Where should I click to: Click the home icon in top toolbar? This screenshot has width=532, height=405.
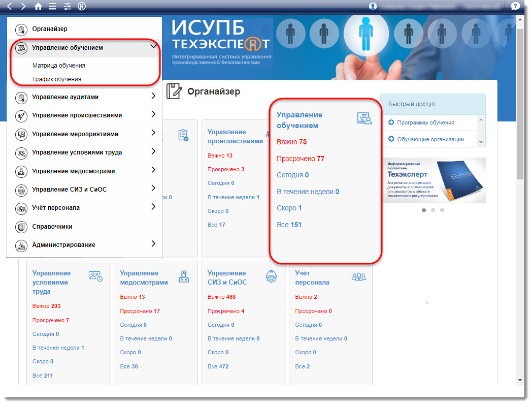pos(38,7)
